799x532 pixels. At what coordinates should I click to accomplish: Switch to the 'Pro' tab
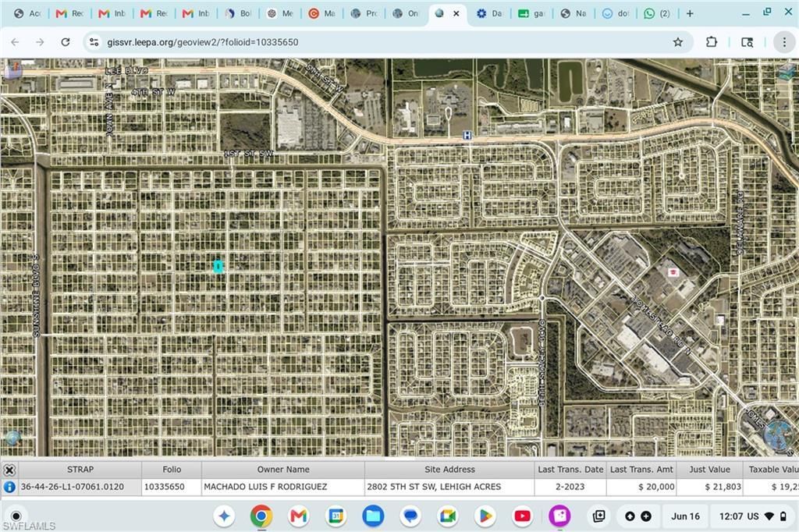pyautogui.click(x=364, y=14)
